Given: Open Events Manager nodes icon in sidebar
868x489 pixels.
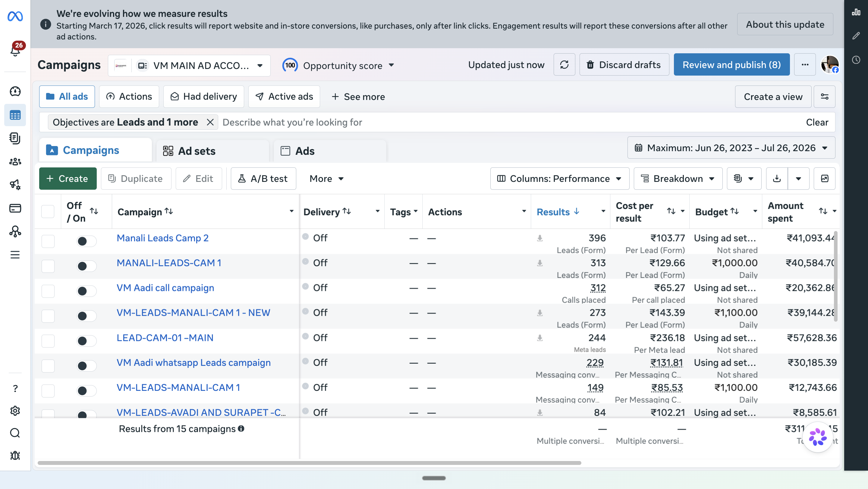Looking at the screenshot, I should (x=15, y=232).
